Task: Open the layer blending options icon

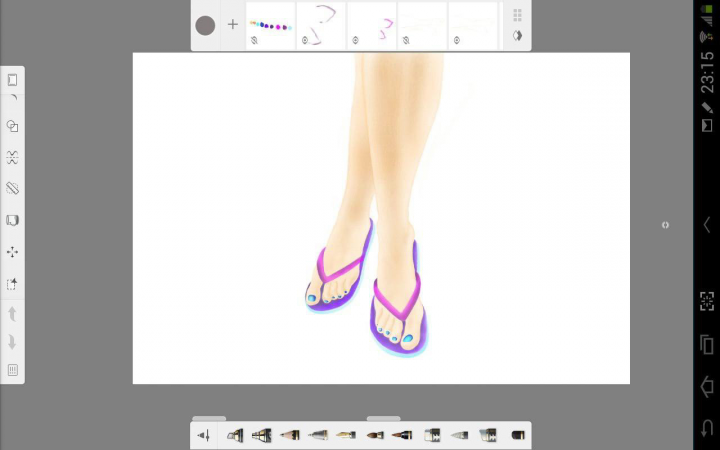Action: click(518, 36)
